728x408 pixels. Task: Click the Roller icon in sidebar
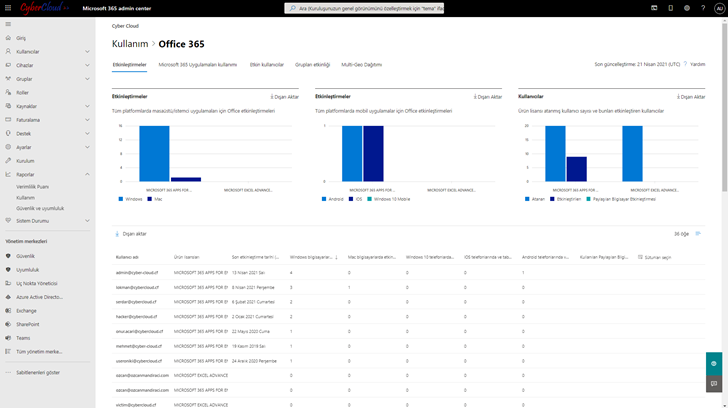click(x=8, y=92)
